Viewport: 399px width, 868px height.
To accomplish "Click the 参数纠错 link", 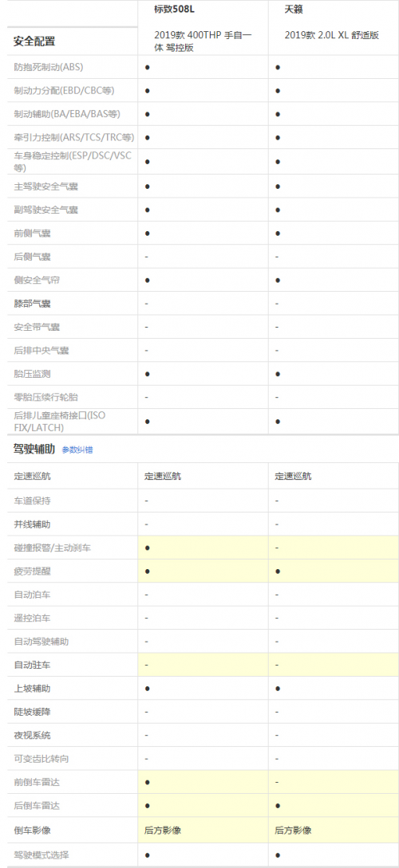I will coord(77,450).
